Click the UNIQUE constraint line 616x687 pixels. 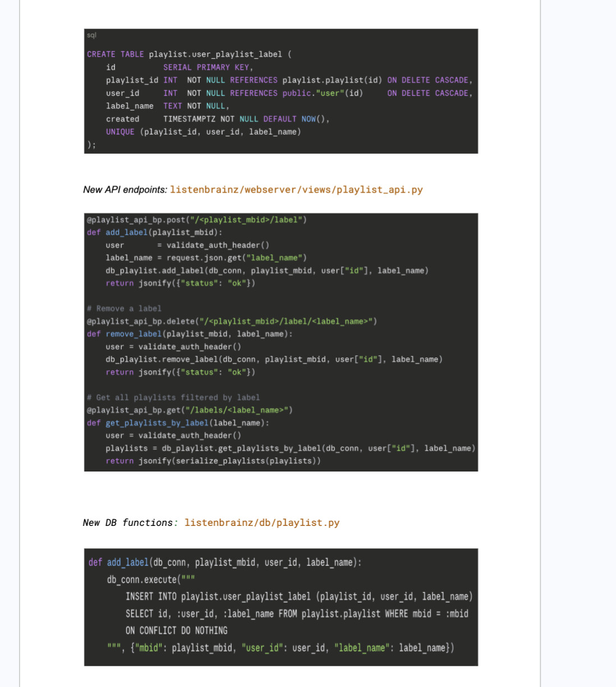pos(203,132)
